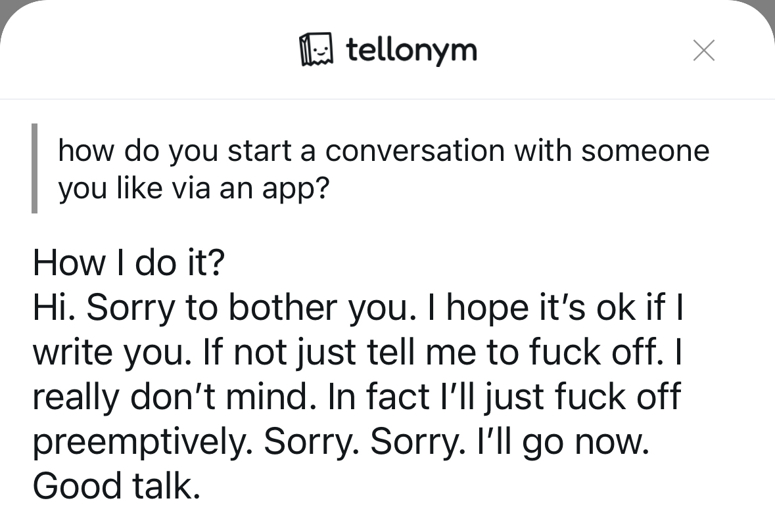Click the quoted text "you like via an app?"
This screenshot has width=775, height=532.
coord(193,189)
